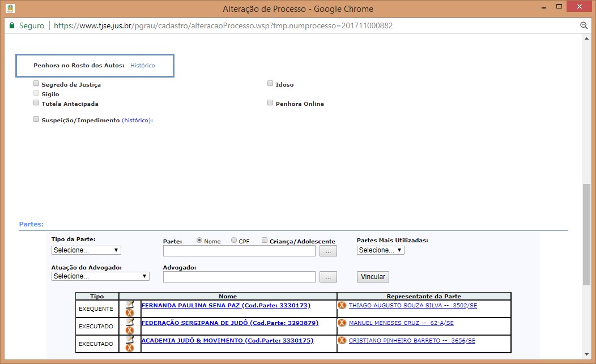Enable Segredo de Justiça checkbox
The width and height of the screenshot is (596, 364).
[x=36, y=84]
